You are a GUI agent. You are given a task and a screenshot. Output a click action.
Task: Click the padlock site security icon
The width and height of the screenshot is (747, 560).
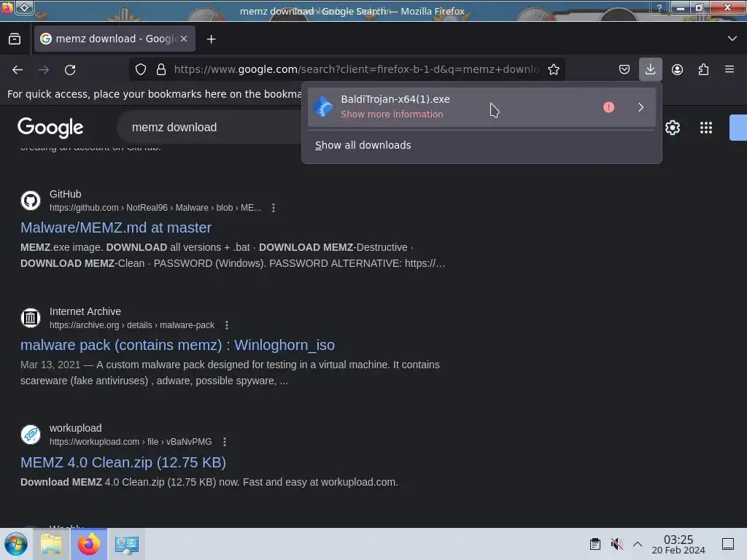pos(161,69)
